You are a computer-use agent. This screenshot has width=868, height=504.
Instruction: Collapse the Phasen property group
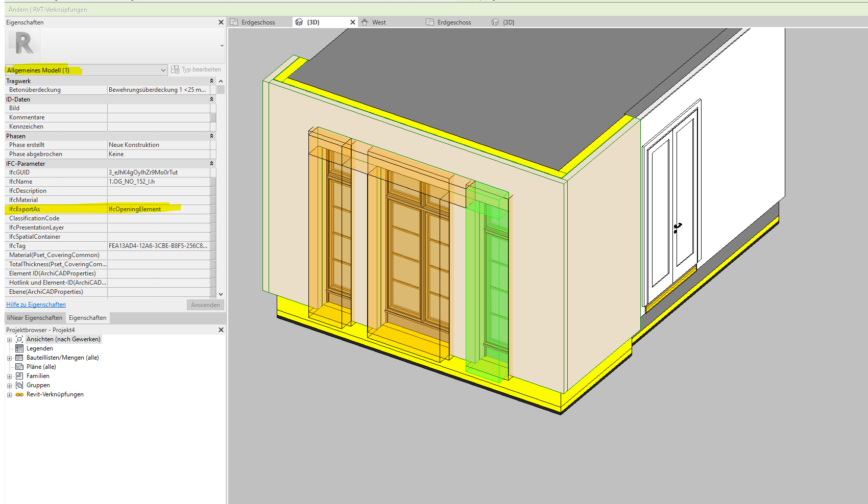point(211,136)
